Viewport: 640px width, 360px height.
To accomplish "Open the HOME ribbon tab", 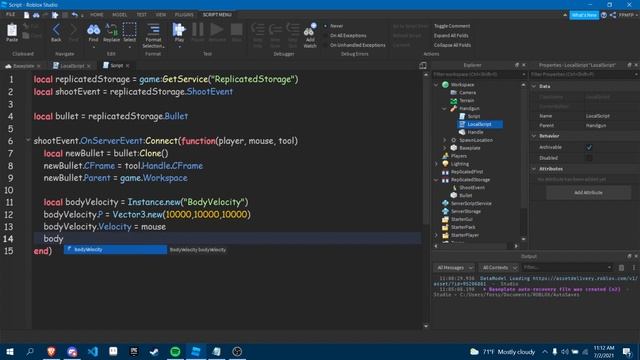I will coord(97,15).
